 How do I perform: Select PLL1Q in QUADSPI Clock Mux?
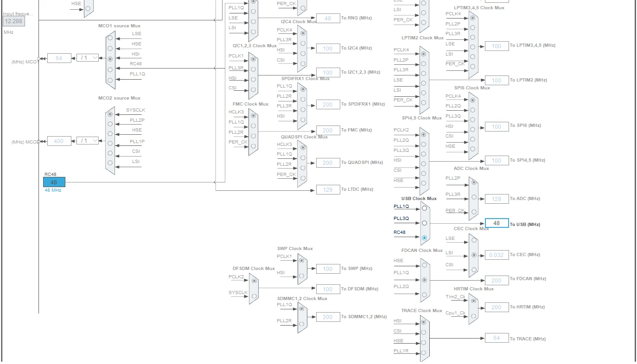303,158
